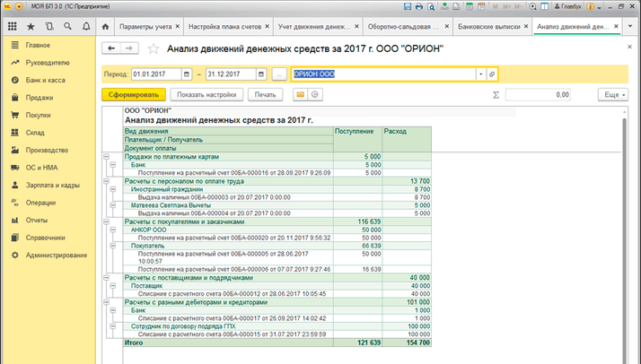Click the back navigation arrow
The width and height of the screenshot is (641, 364).
pyautogui.click(x=113, y=48)
